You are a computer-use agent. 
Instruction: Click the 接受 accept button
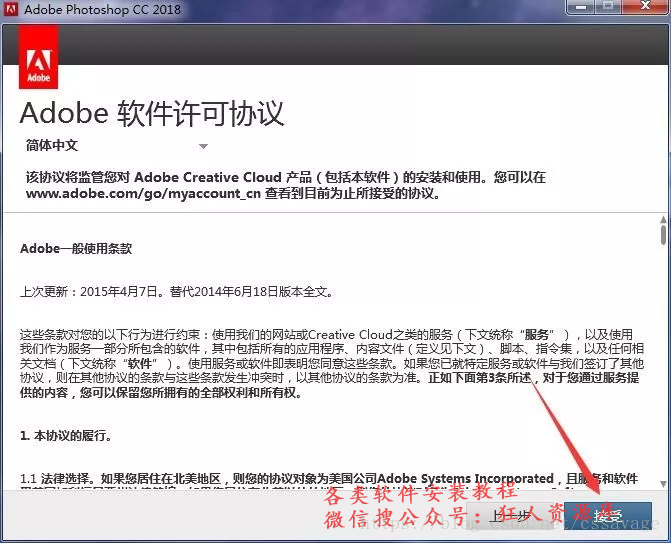pyautogui.click(x=608, y=516)
